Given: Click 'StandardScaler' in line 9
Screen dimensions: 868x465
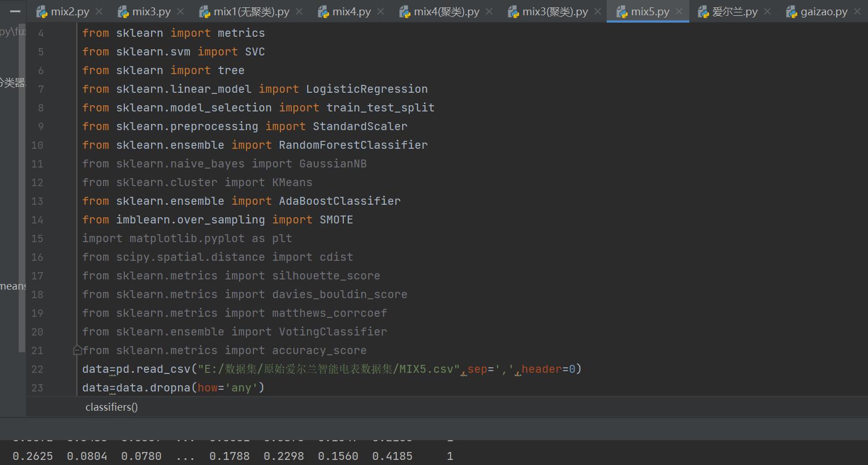Looking at the screenshot, I should 360,126.
